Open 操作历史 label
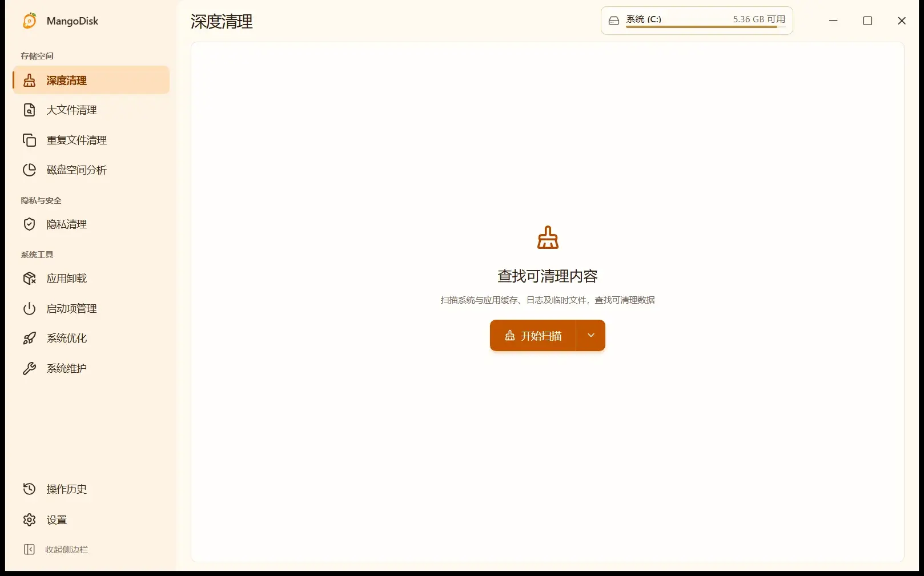This screenshot has height=576, width=924. click(x=66, y=489)
